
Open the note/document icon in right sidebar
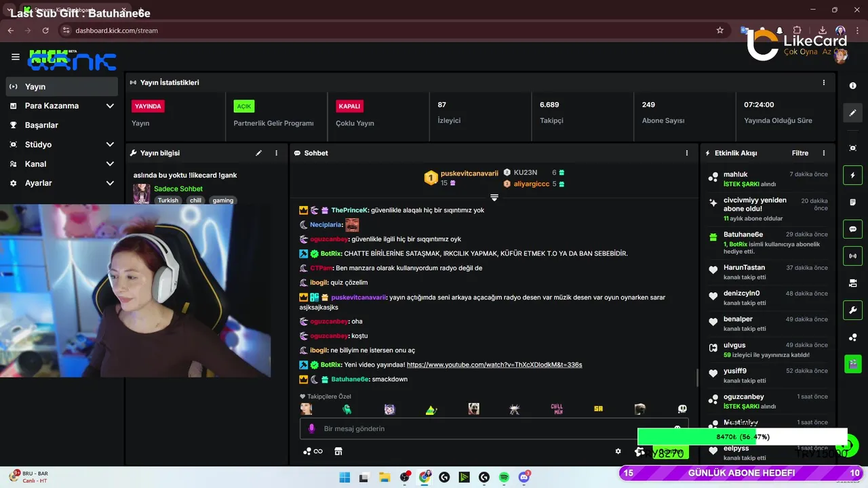[x=852, y=202]
